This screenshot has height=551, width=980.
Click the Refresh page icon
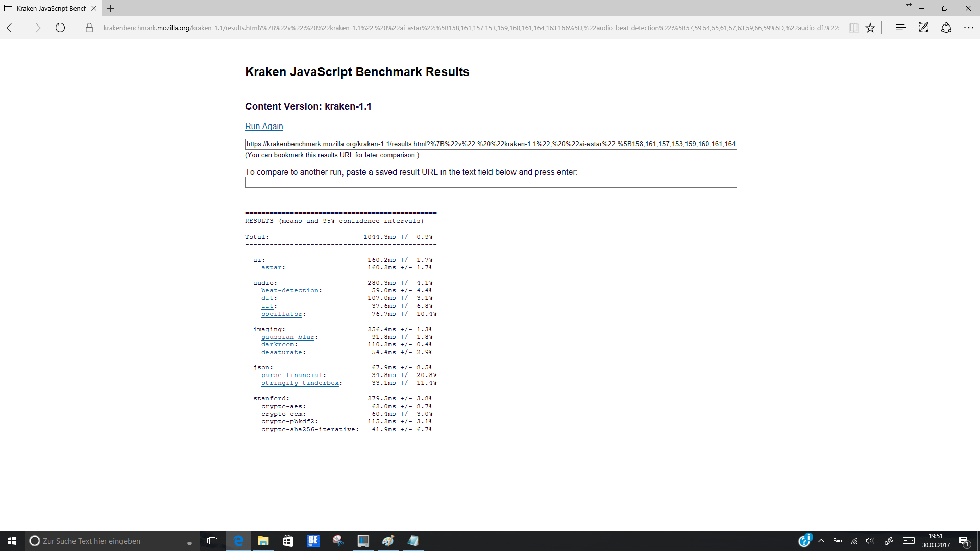tap(60, 28)
